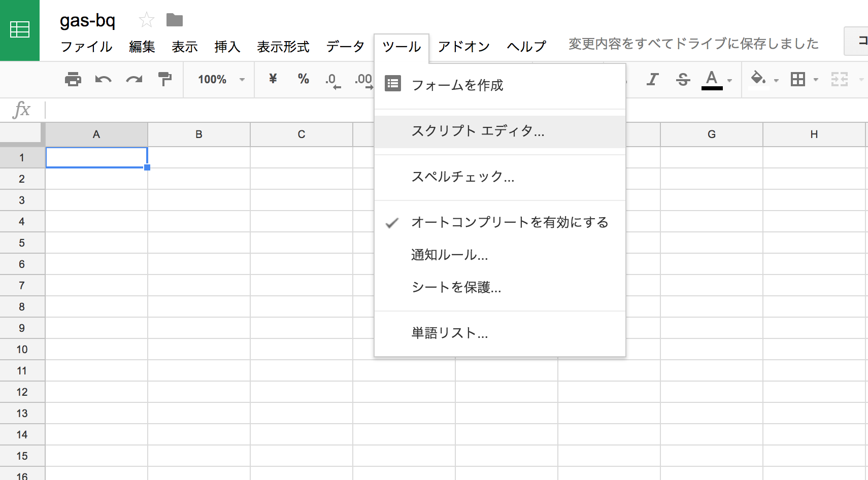Click the redo arrow
868x480 pixels.
pos(134,79)
